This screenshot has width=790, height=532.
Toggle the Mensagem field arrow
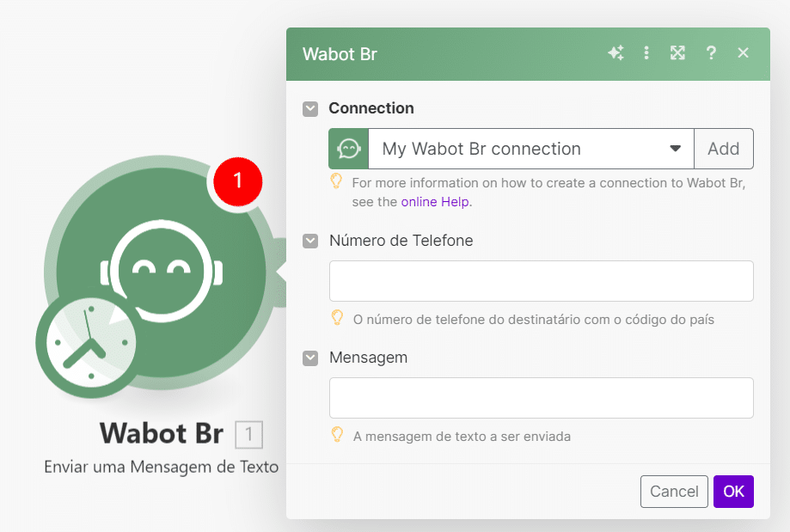(310, 358)
